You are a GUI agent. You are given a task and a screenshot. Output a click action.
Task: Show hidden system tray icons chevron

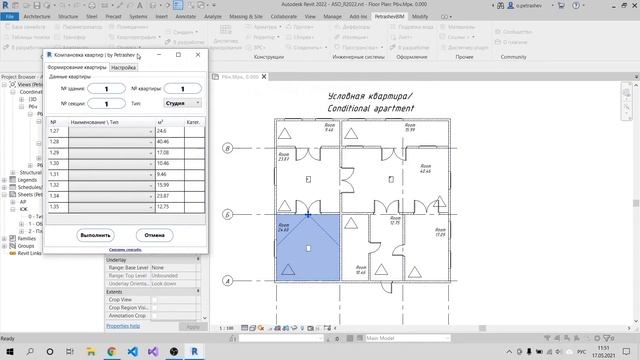(x=509, y=351)
